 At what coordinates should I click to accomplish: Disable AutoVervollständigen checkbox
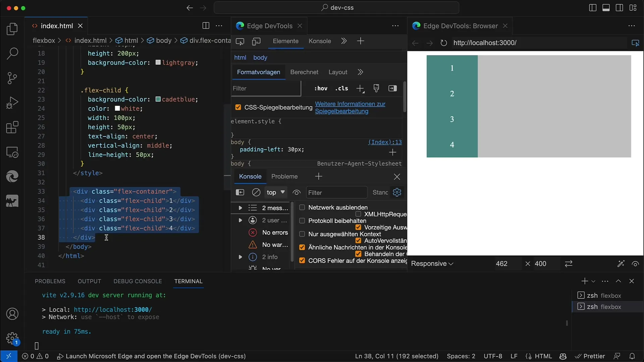point(358,241)
